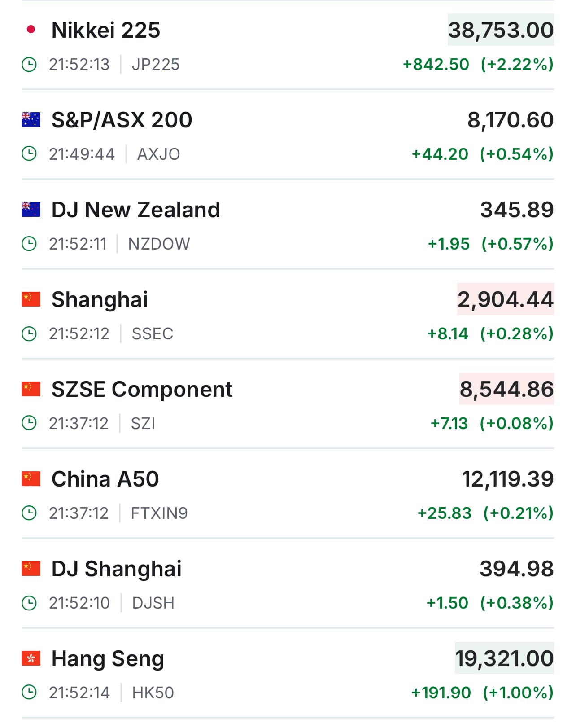Viewport: 576px width, 728px height.
Task: Tap the clock icon in Nikkei 225 row
Action: pos(29,65)
